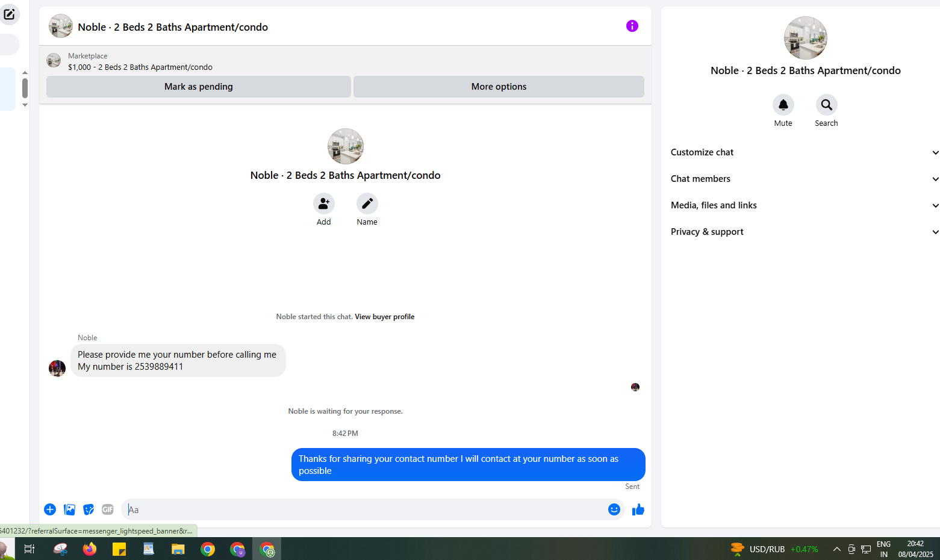Click the large listing photo in right panel
Viewport: 940px width, 560px height.
805,38
